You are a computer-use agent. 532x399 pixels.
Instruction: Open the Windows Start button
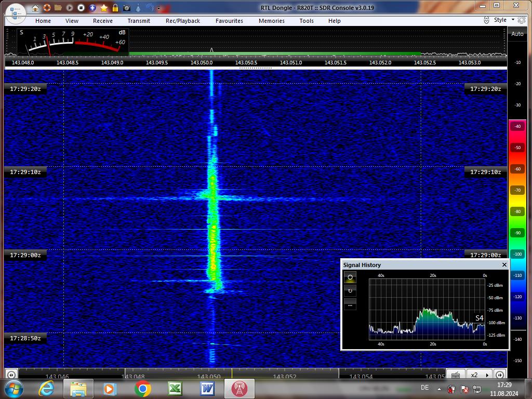click(x=14, y=389)
